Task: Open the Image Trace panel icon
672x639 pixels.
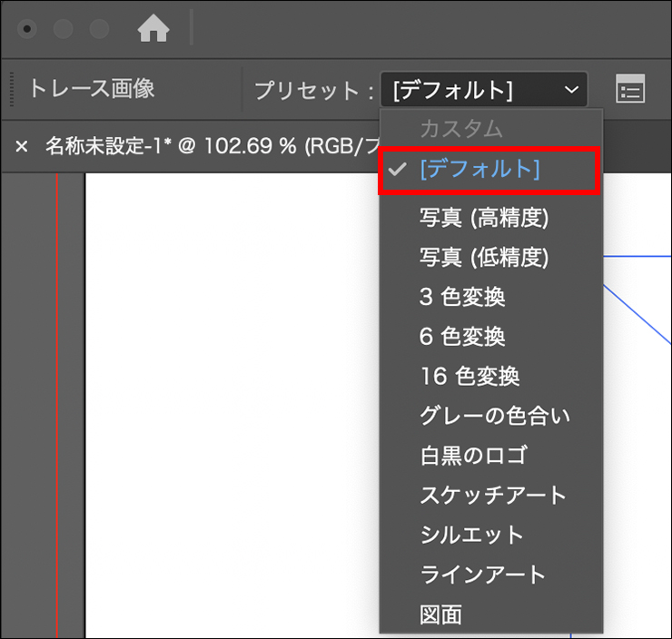Action: [x=629, y=90]
